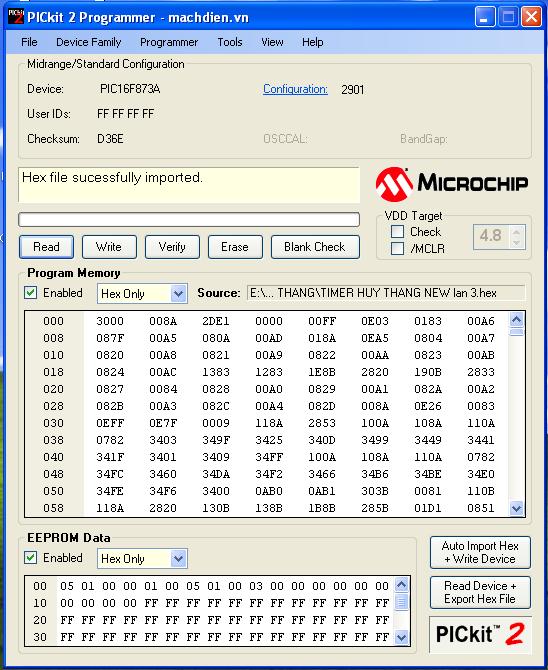Viewport: 548px width, 670px height.
Task: Click the Program Memory scrollbar thumb
Action: point(516,332)
